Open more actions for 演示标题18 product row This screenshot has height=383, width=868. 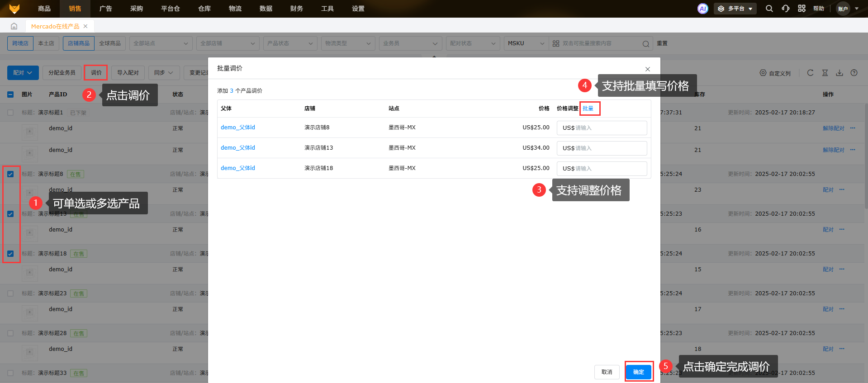point(842,270)
